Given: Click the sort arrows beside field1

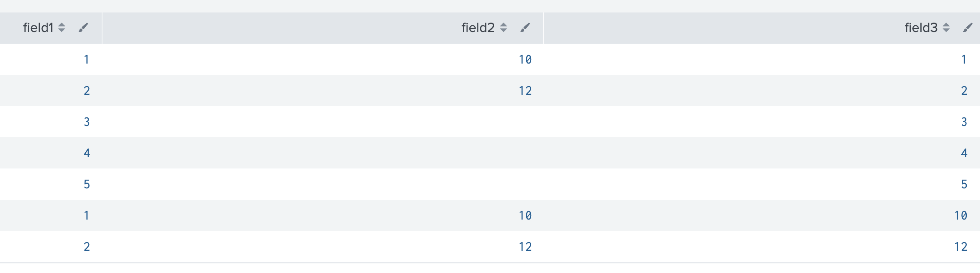Looking at the screenshot, I should click(62, 28).
